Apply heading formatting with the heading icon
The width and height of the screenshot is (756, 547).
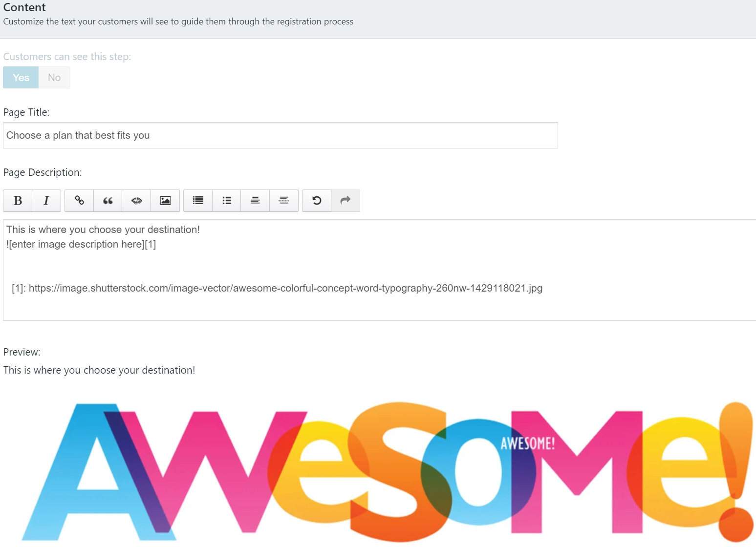[x=255, y=201]
